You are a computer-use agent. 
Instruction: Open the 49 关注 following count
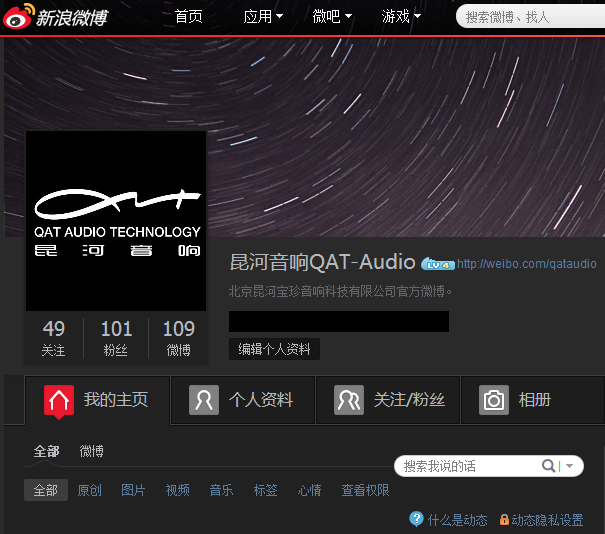[54, 338]
